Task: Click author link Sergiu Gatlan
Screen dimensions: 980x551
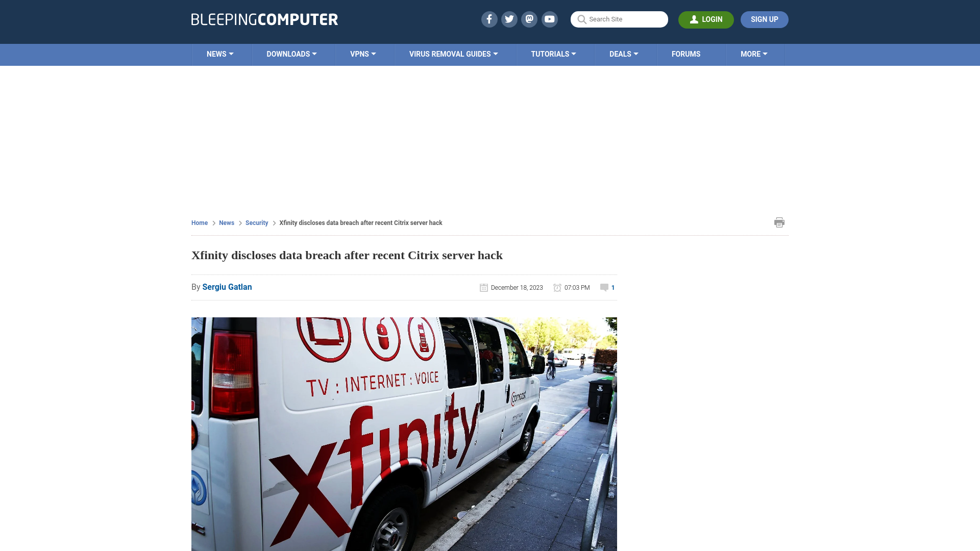Action: (227, 287)
